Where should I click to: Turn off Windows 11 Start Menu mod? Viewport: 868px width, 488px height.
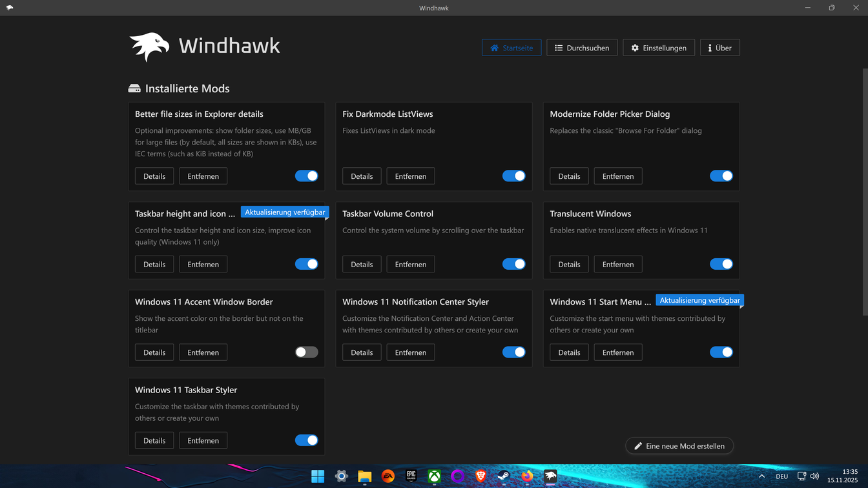pos(721,352)
